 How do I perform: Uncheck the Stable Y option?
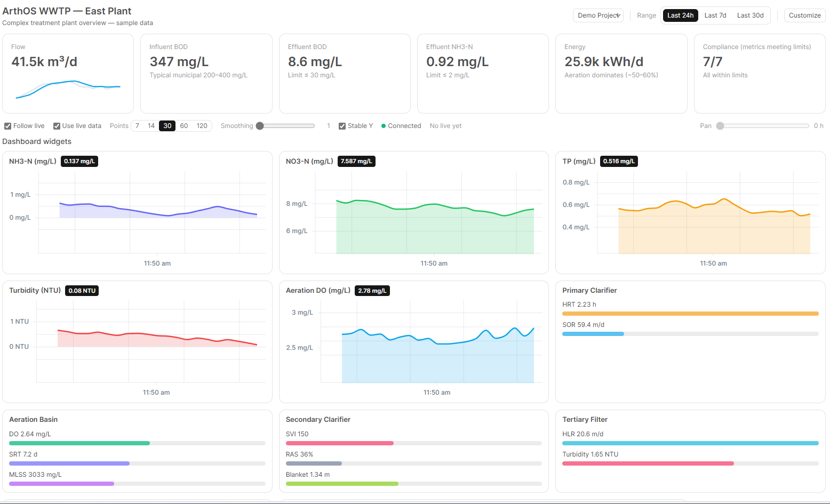(342, 126)
